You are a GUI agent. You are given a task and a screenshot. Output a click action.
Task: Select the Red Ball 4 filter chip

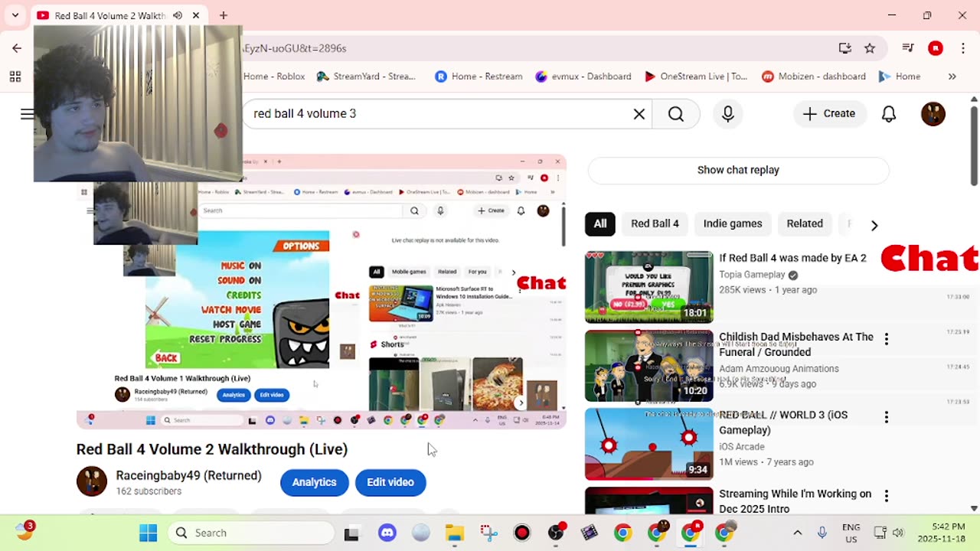tap(655, 223)
